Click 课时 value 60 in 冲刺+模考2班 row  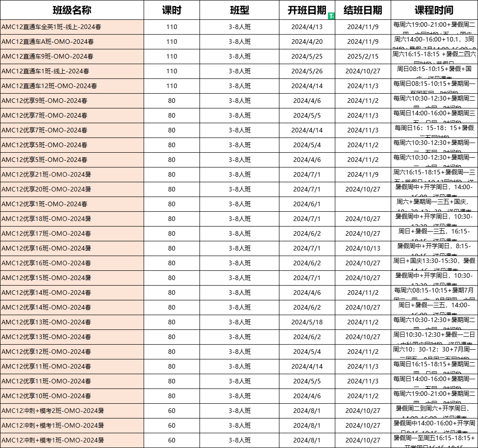click(x=172, y=411)
